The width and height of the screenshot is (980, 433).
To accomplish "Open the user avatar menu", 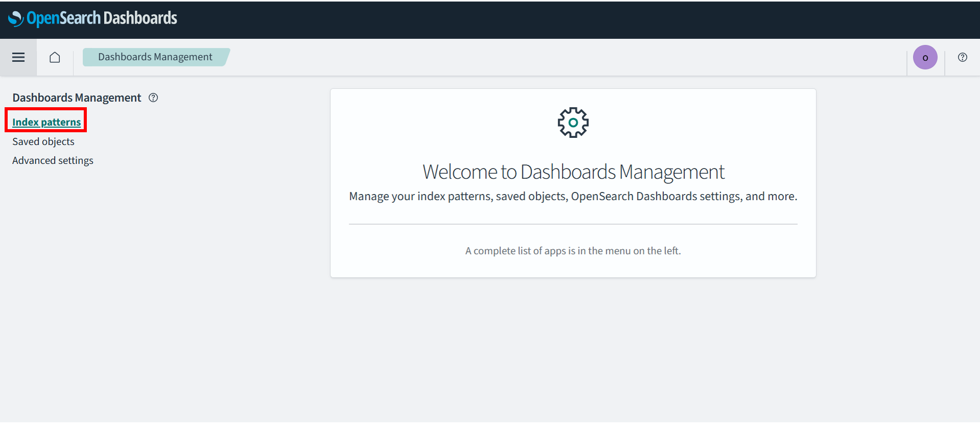I will [x=925, y=57].
